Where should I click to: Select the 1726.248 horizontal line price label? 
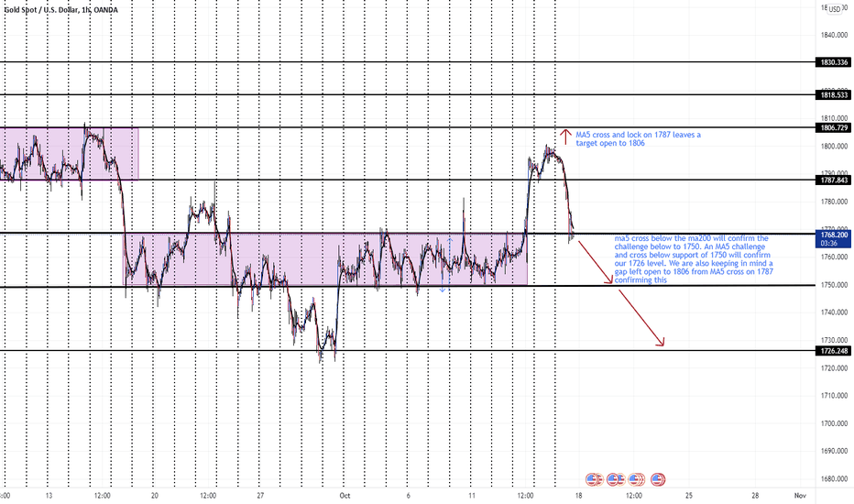(x=834, y=351)
